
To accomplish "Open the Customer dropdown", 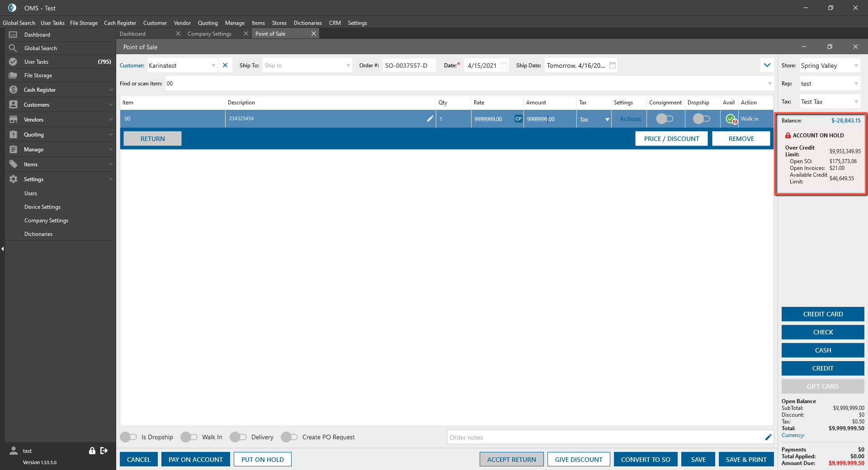I will (x=213, y=66).
